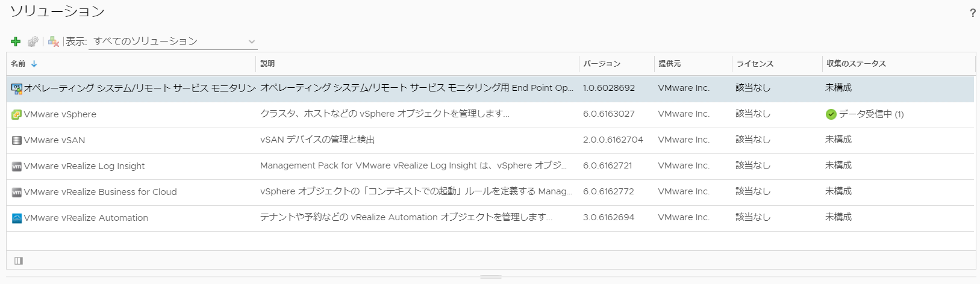Sort by the ライセンス column header
The width and height of the screenshot is (980, 284).
click(x=755, y=64)
